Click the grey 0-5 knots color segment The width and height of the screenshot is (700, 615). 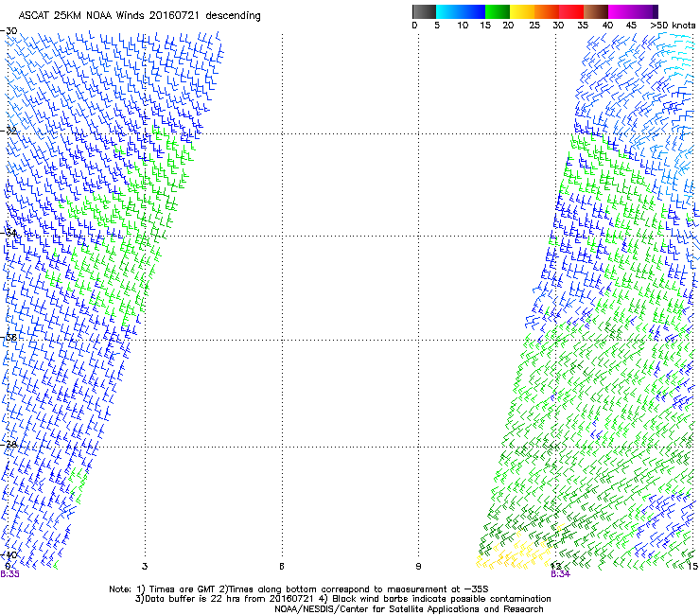[424, 11]
